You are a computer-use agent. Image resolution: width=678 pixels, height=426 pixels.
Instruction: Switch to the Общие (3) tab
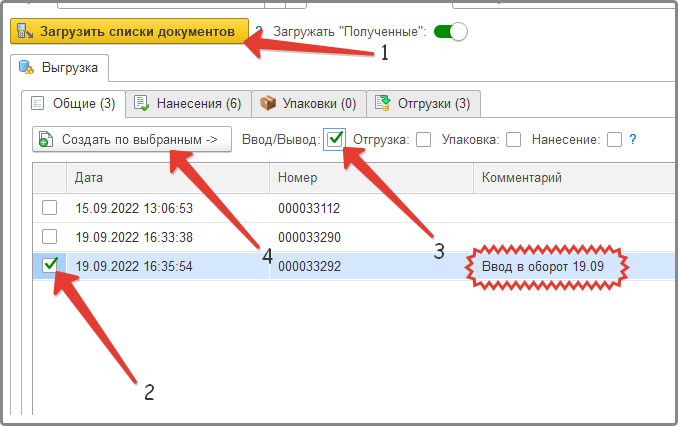(x=74, y=104)
